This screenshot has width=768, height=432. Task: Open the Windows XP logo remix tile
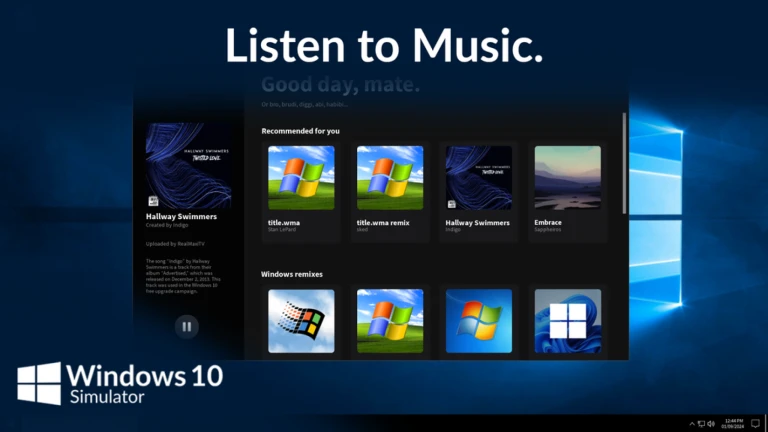click(x=390, y=321)
